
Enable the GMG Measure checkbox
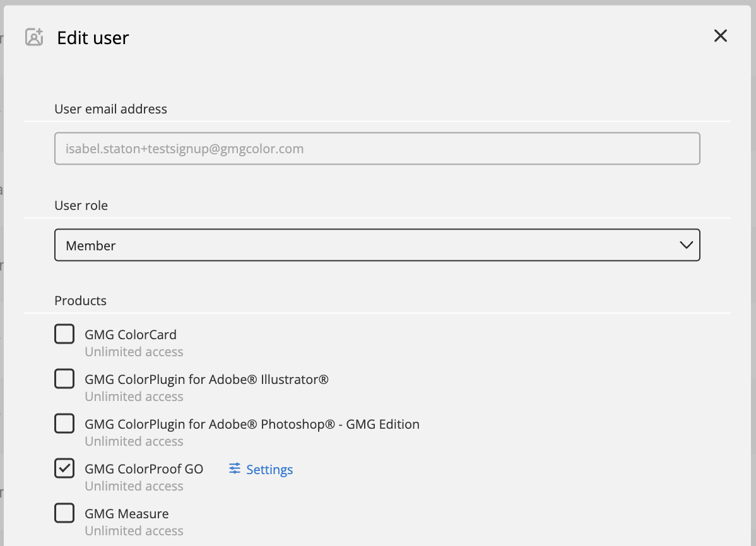point(64,513)
